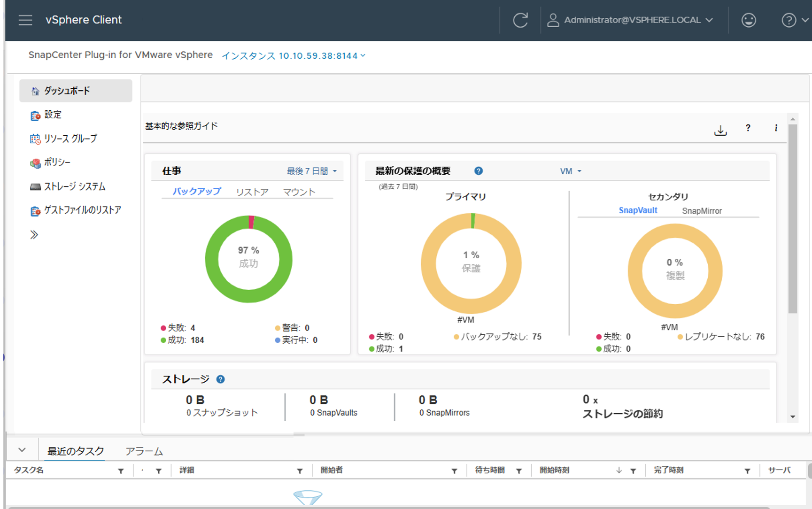The image size is (812, 509).
Task: Click the リソース グループ sidebar icon
Action: (x=35, y=139)
